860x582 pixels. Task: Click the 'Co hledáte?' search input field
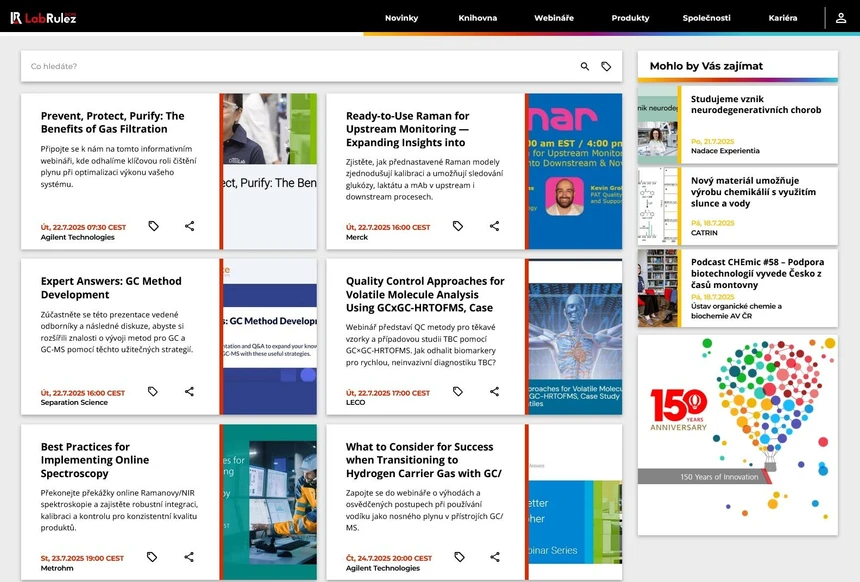point(200,66)
